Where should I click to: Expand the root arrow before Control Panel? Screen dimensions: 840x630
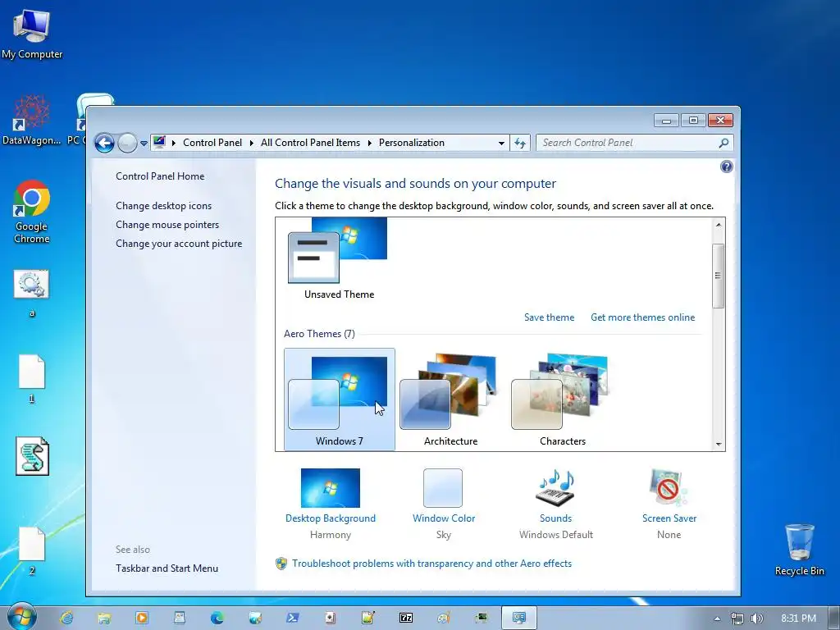click(x=174, y=143)
